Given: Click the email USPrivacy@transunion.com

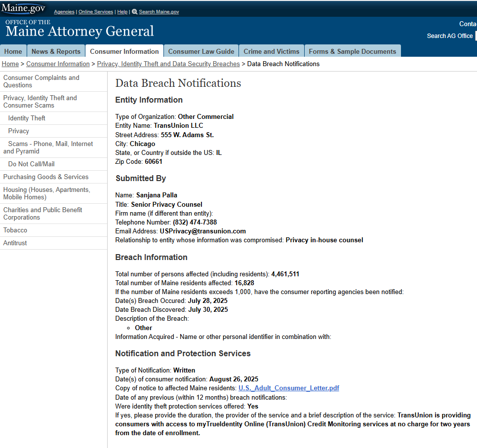Looking at the screenshot, I should (x=203, y=231).
